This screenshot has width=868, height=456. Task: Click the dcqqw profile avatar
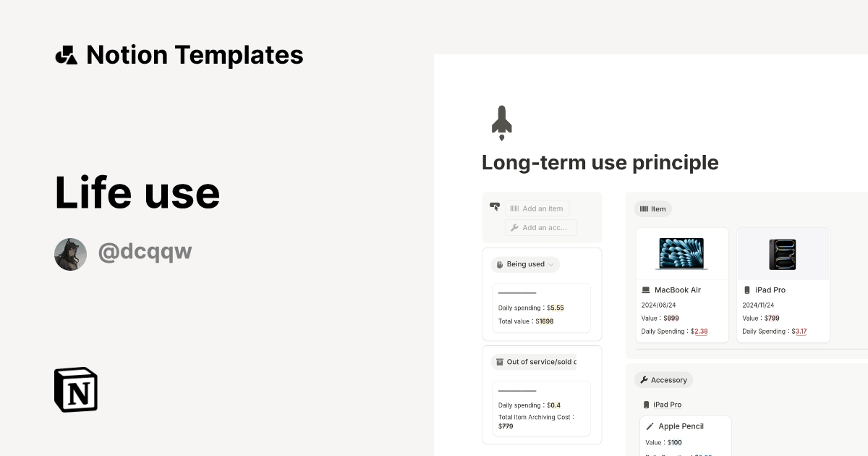click(70, 254)
